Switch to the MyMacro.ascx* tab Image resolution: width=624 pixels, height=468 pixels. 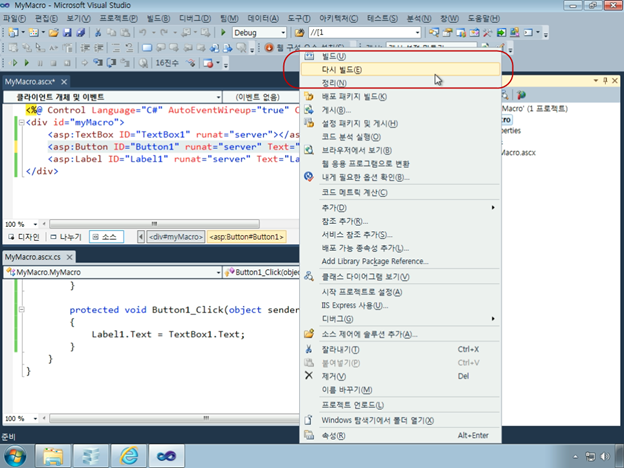30,82
